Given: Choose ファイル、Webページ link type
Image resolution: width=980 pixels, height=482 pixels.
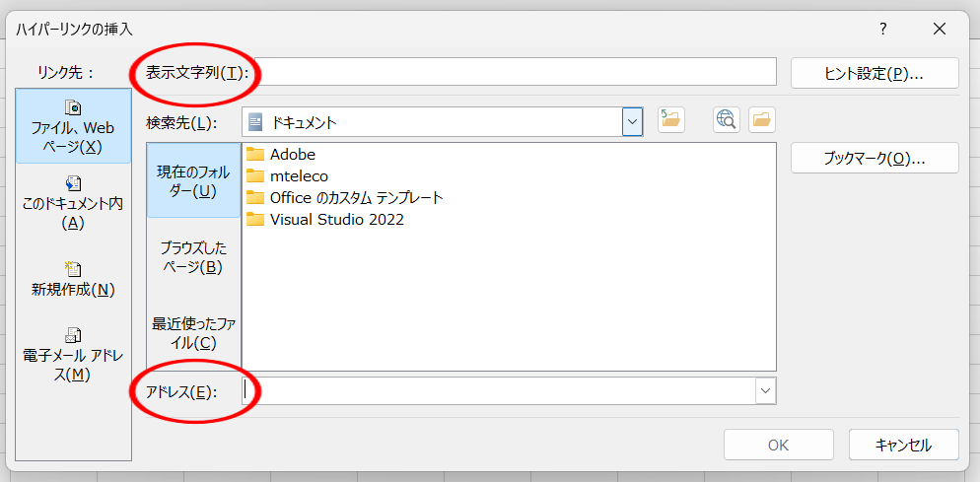Looking at the screenshot, I should click(x=73, y=125).
